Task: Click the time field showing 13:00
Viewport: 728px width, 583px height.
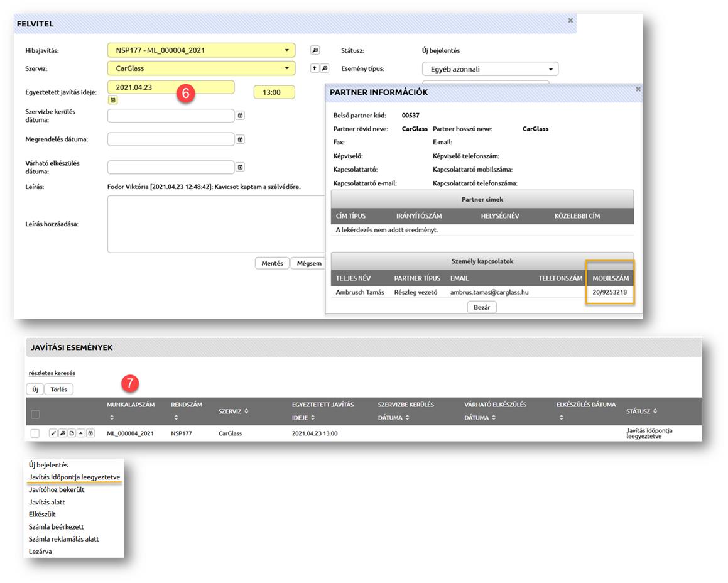Action: [x=274, y=92]
